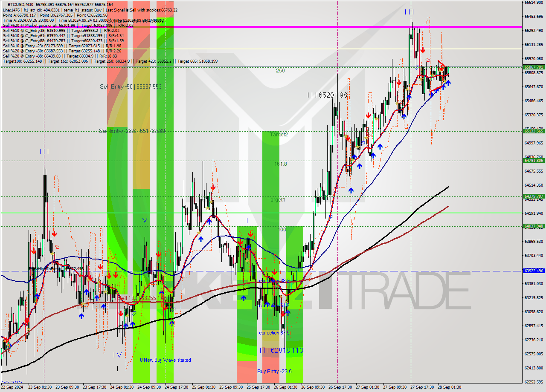Screen dimensions: 546x392
Task: Click the 65647.670 price axis label
Action: pos(534,86)
